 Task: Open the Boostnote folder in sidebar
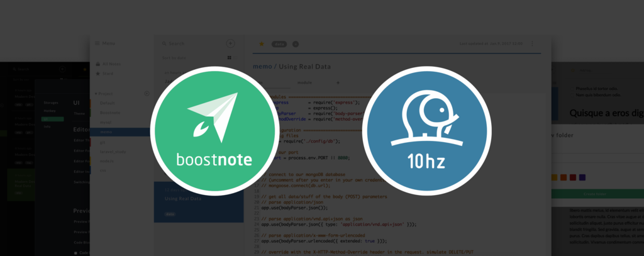tap(109, 113)
